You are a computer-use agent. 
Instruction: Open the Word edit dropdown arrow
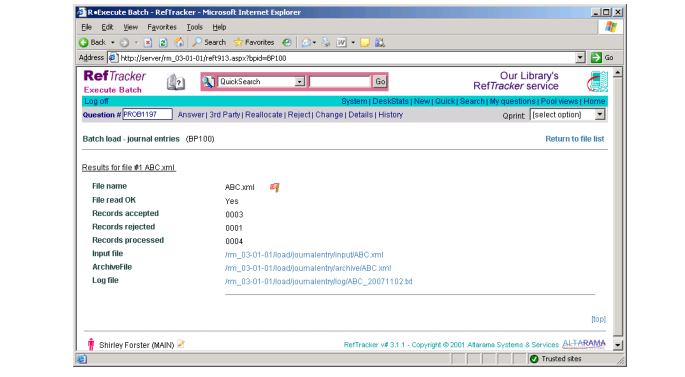[353, 42]
